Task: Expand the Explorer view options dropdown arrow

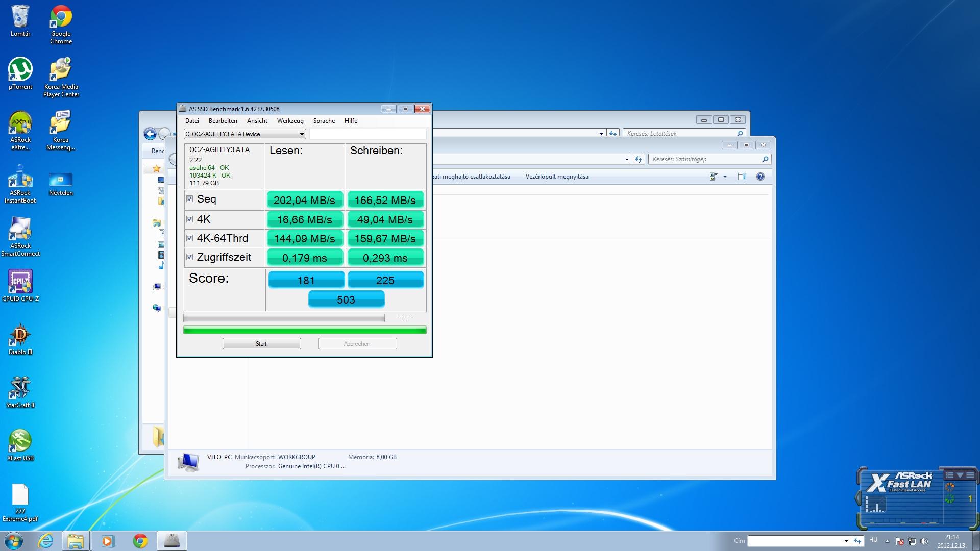Action: (x=725, y=177)
